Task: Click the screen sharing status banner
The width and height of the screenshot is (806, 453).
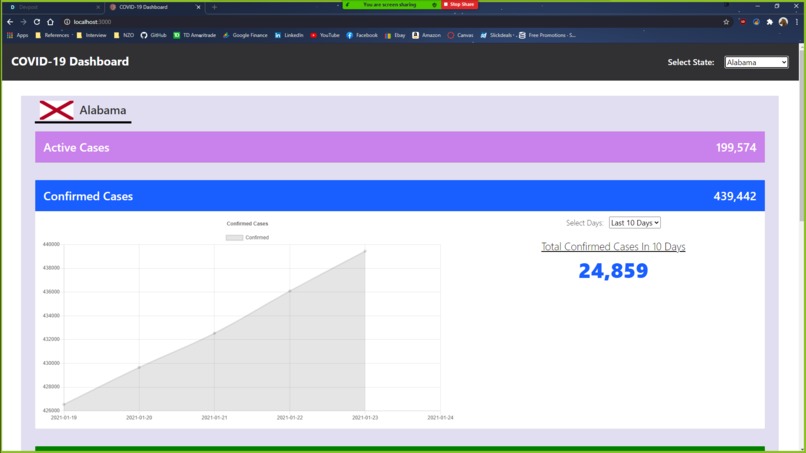Action: coord(390,5)
